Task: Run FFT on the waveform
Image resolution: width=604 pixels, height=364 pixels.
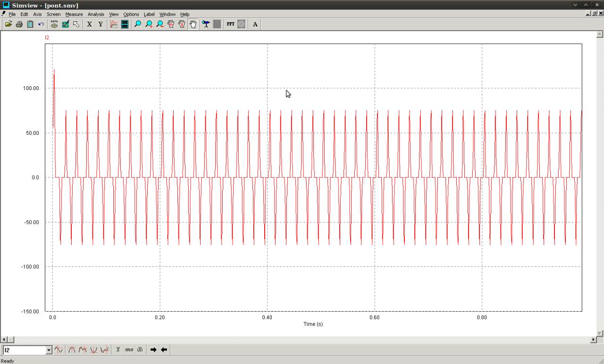Action: (x=230, y=24)
